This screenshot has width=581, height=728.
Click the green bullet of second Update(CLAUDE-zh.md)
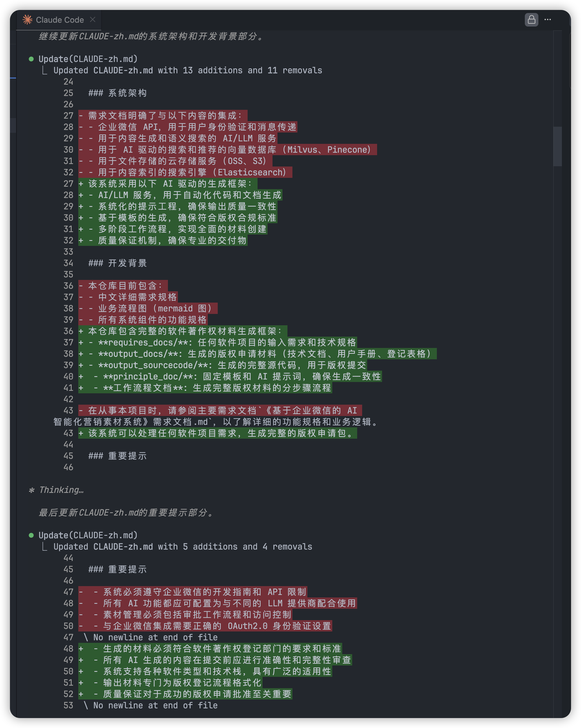[x=32, y=535]
